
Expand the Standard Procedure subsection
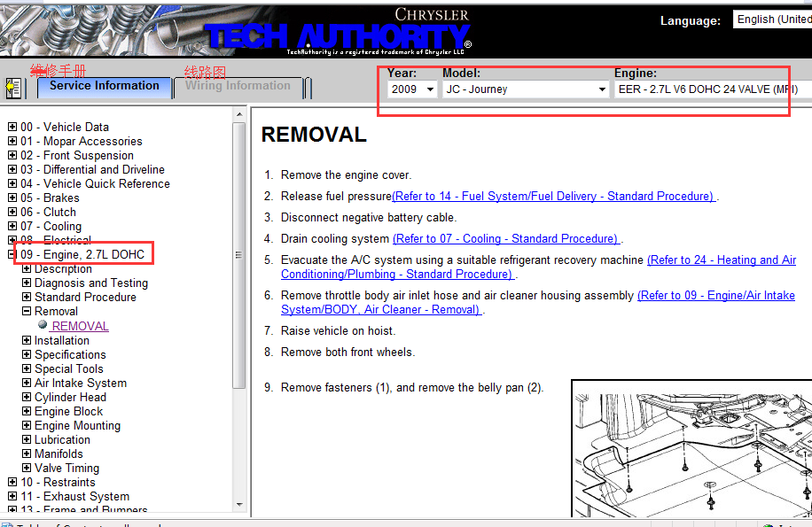click(x=27, y=297)
